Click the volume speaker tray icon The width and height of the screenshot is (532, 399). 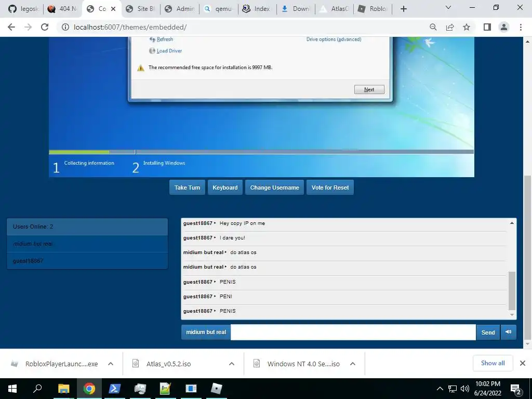465,389
